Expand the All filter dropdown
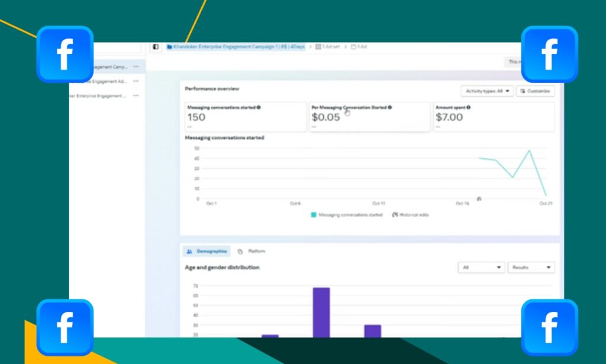Screen dimensions: 606x364 point(481,268)
